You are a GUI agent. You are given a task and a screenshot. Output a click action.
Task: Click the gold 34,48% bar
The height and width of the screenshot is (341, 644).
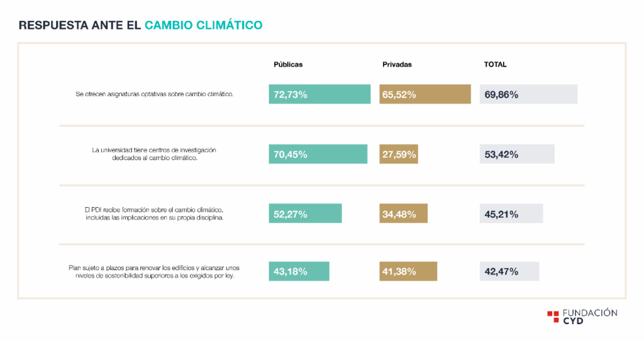404,214
